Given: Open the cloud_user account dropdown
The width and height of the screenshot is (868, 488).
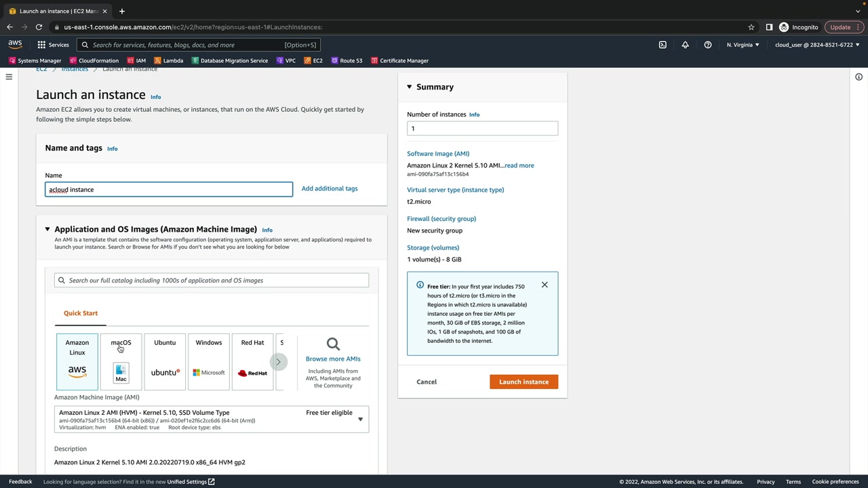Looking at the screenshot, I should pyautogui.click(x=817, y=45).
